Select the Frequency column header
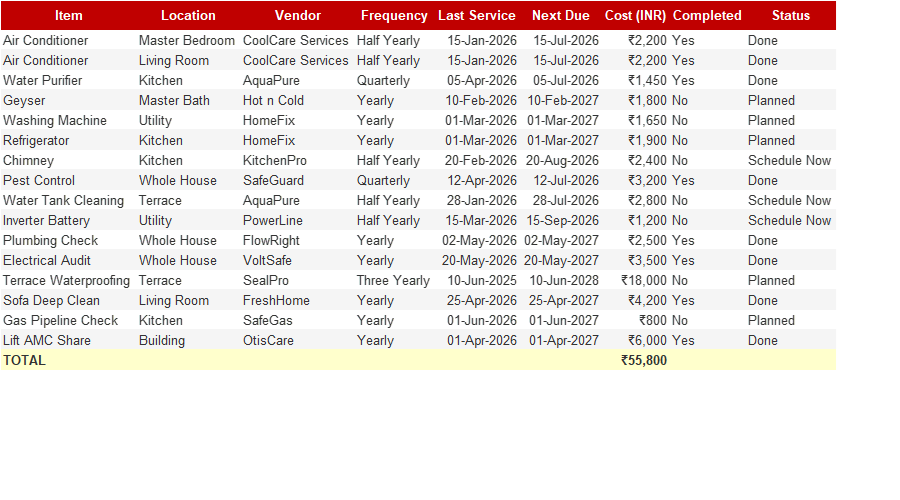Viewport: 900px width, 500px height. pos(394,15)
